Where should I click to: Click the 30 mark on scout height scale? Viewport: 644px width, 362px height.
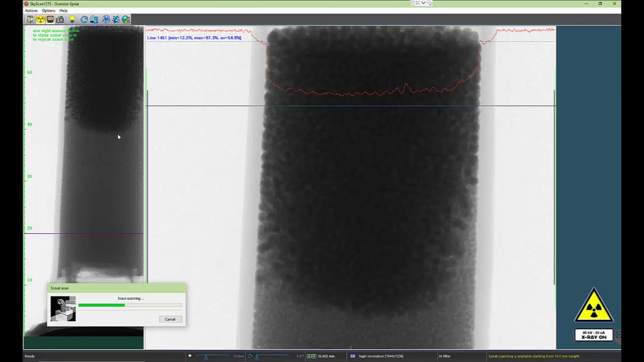pyautogui.click(x=29, y=176)
